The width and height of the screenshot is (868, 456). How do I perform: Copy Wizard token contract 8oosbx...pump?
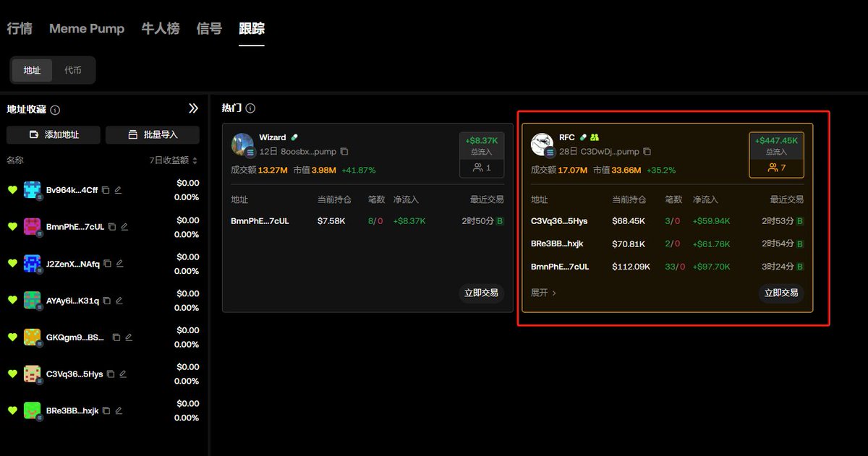pos(344,152)
